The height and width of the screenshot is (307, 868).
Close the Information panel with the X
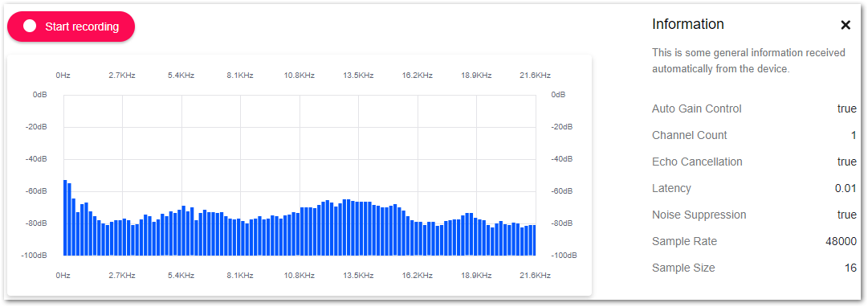[x=846, y=25]
